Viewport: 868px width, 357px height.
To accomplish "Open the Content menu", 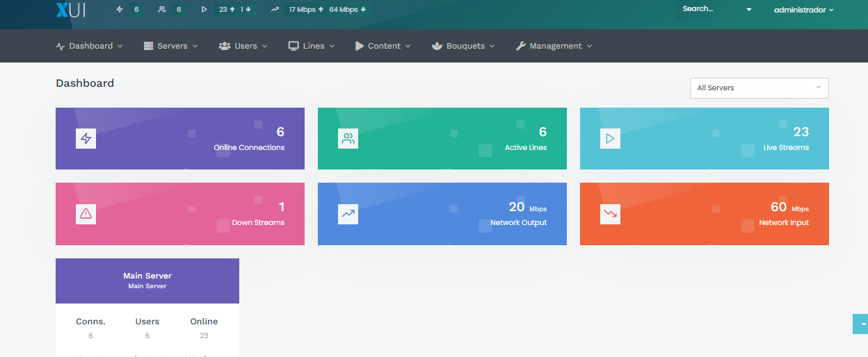I will point(383,46).
